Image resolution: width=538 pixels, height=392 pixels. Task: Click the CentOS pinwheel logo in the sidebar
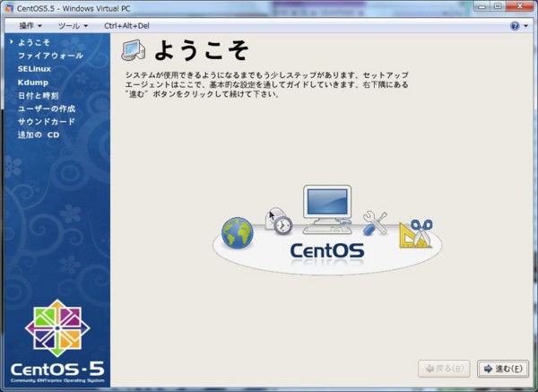[57, 328]
